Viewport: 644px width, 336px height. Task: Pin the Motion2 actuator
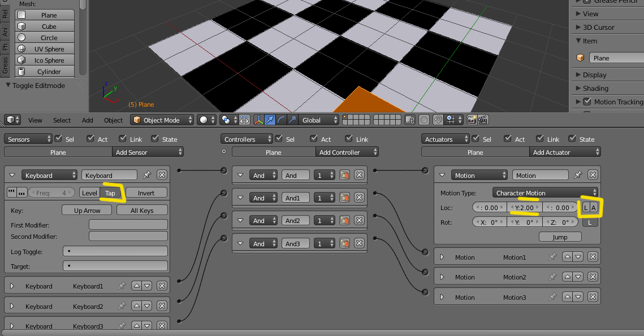pos(552,277)
